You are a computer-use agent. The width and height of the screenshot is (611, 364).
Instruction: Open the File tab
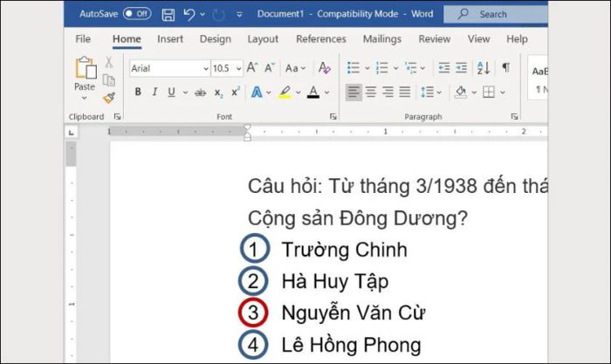coord(83,39)
